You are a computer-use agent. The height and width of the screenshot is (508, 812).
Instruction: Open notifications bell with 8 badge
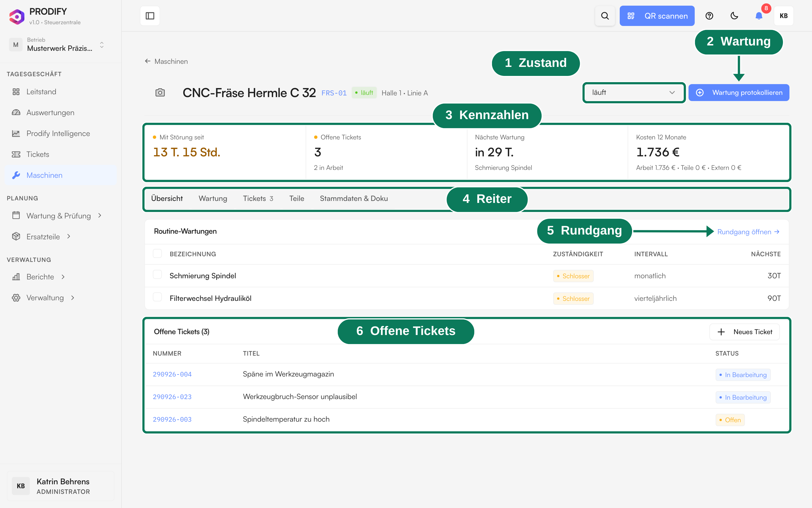click(x=759, y=16)
